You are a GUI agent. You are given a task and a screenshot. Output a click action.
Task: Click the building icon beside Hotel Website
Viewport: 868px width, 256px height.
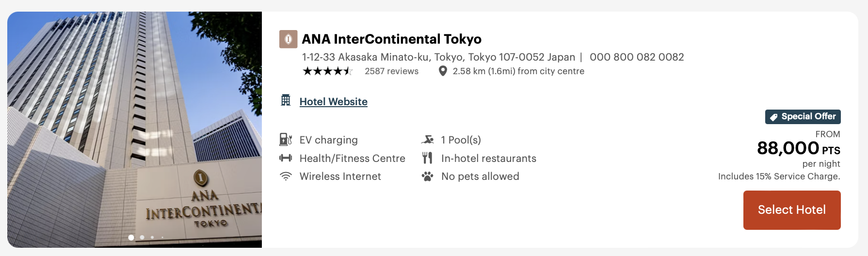click(286, 100)
